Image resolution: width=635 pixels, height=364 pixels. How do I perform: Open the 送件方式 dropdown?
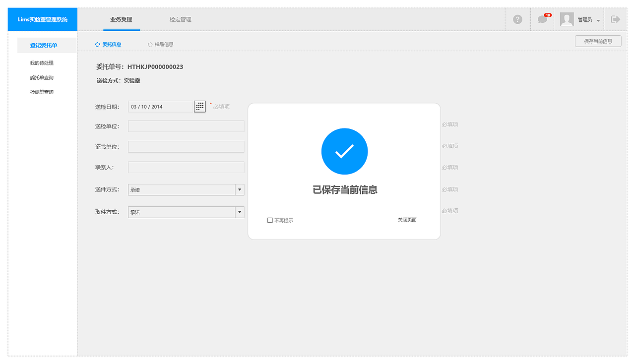point(240,189)
